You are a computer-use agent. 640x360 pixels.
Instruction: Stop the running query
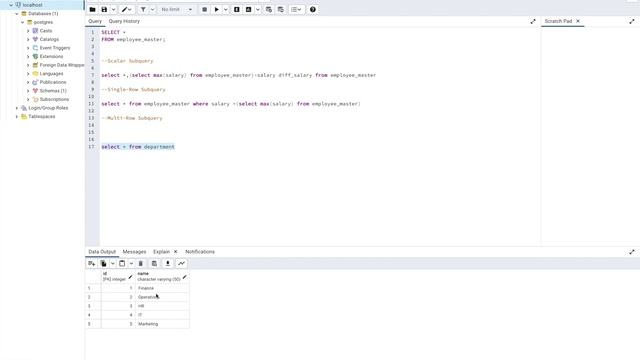(204, 9)
